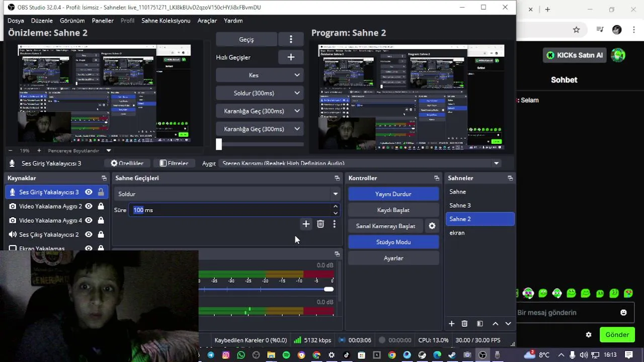This screenshot has height=362, width=644.
Task: Open a new Chrome tab
Action: coord(547,9)
